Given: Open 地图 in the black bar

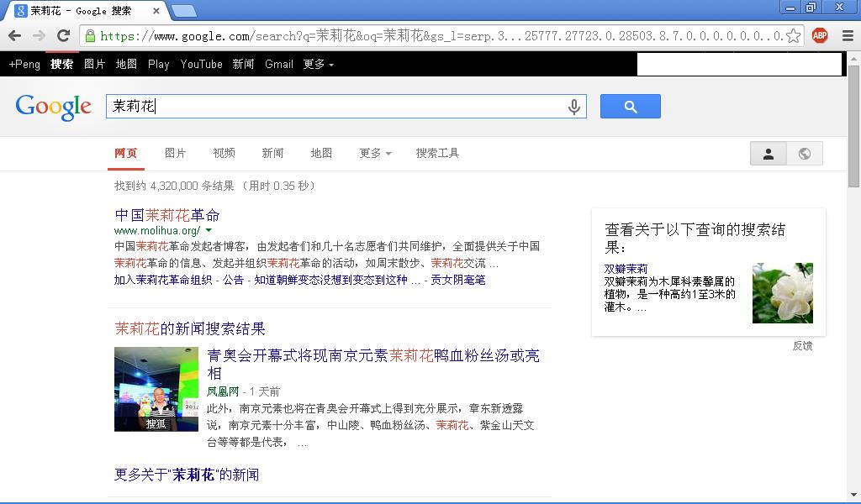Looking at the screenshot, I should (x=126, y=64).
